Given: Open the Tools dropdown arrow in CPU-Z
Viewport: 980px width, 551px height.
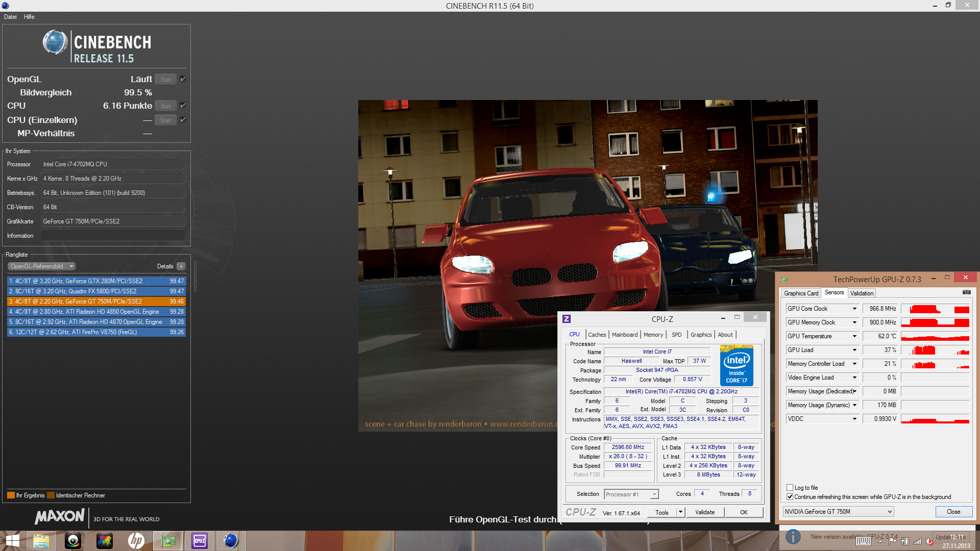Looking at the screenshot, I should click(680, 512).
